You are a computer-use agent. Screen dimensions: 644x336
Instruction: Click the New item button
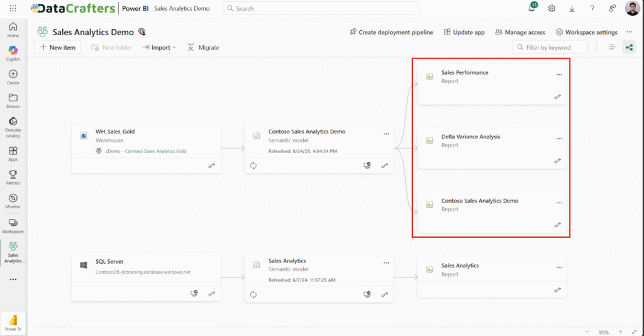pyautogui.click(x=57, y=47)
